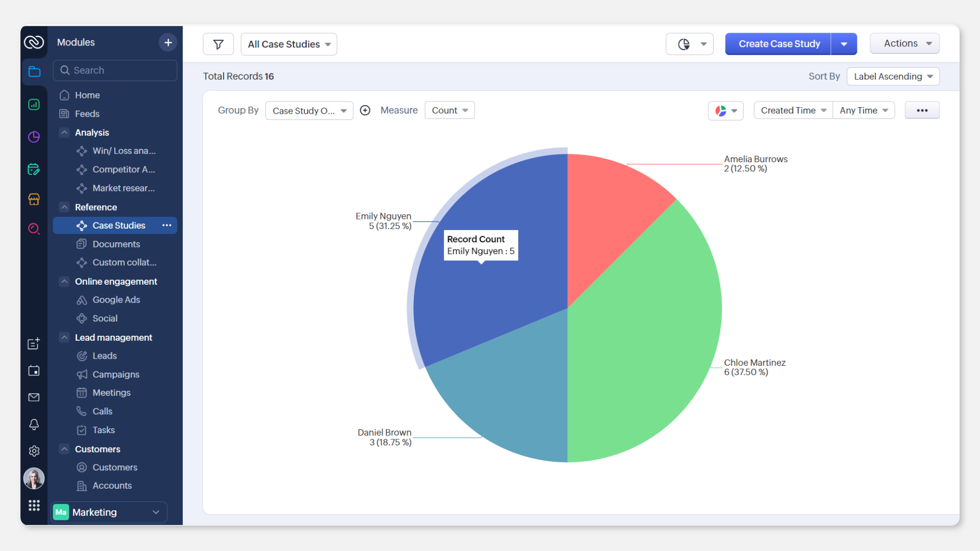Open the Actions menu button

point(904,44)
